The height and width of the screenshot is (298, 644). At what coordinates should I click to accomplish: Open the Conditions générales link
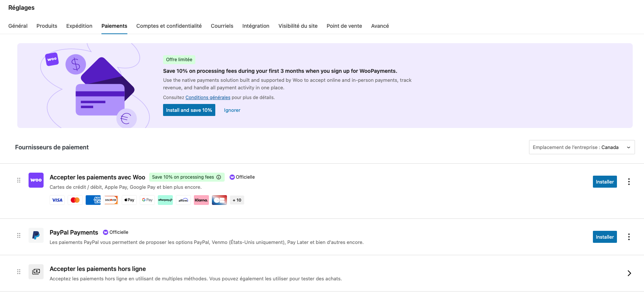coord(208,98)
